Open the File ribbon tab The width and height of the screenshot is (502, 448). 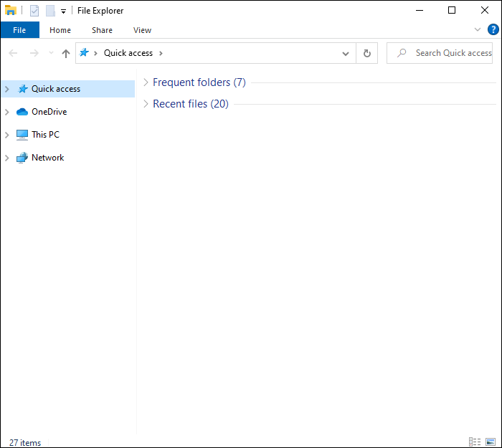[x=19, y=30]
